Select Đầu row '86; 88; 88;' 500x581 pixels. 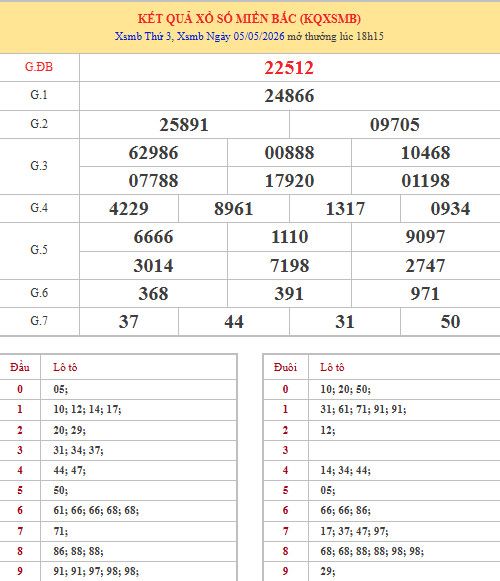pos(78,551)
